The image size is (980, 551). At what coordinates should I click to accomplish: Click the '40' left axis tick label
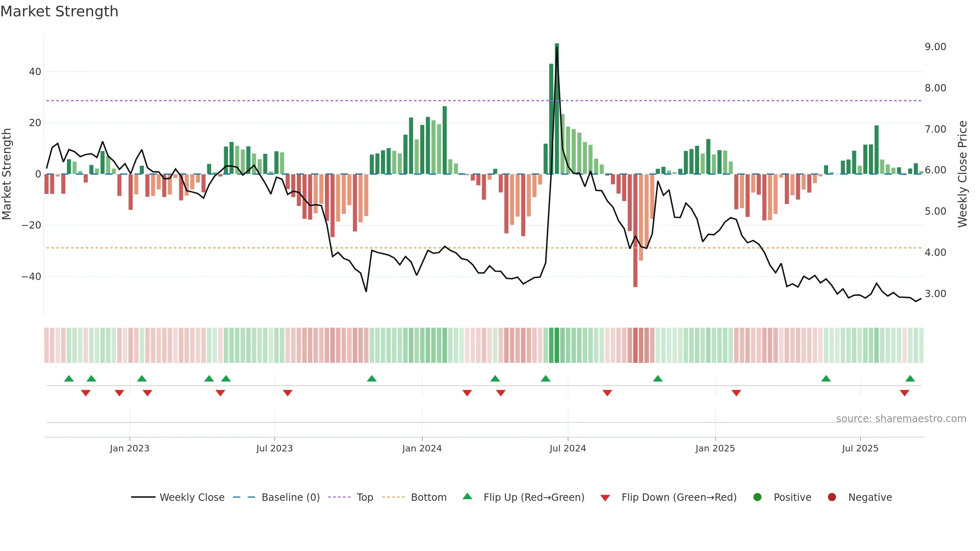point(35,72)
